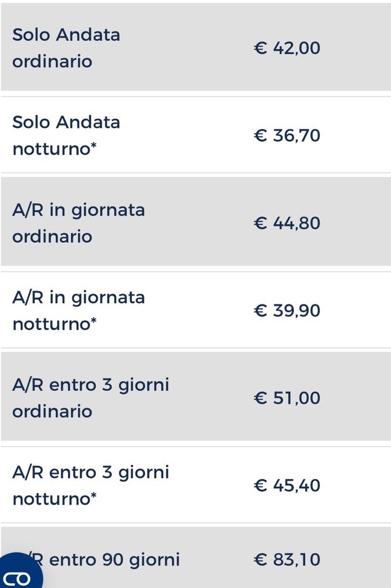Select the A/R entro 90 giorni label
This screenshot has height=588, width=391.
(104, 560)
